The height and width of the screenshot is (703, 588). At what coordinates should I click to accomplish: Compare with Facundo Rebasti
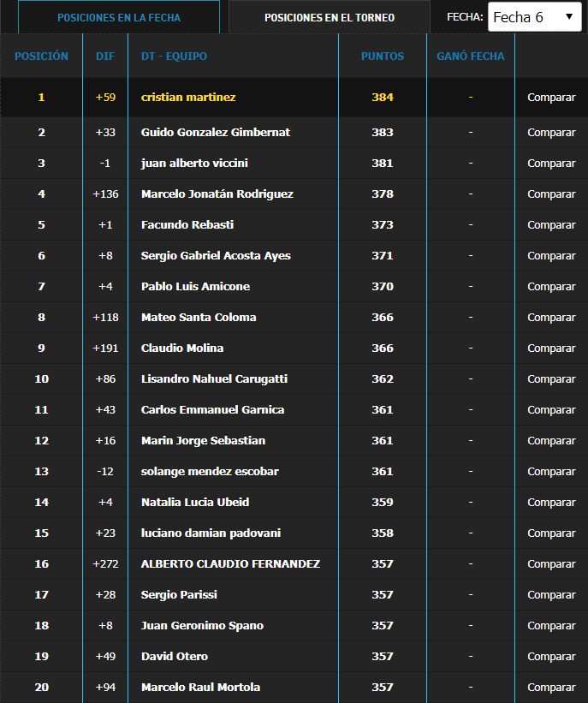pos(551,224)
